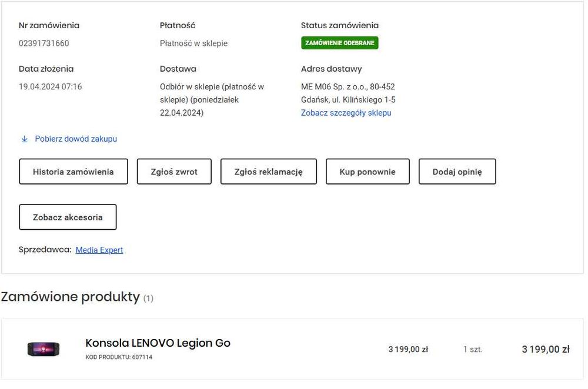This screenshot has width=588, height=389.
Task: Click the Adres dostawy label
Action: tap(332, 69)
